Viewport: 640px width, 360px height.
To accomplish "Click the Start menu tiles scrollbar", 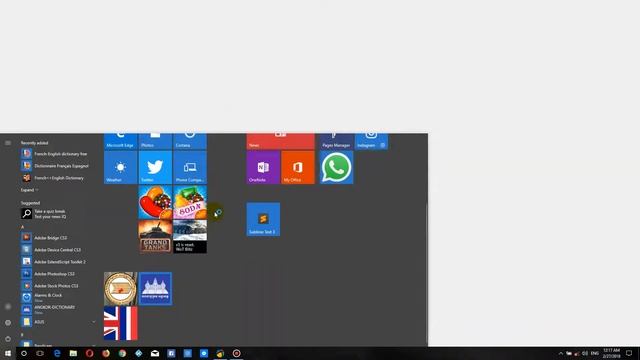I will pyautogui.click(x=426, y=273).
